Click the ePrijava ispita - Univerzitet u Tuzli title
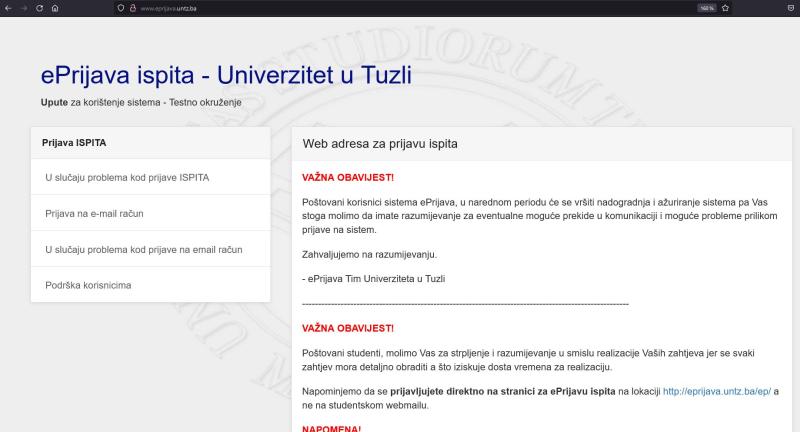 tap(226, 75)
